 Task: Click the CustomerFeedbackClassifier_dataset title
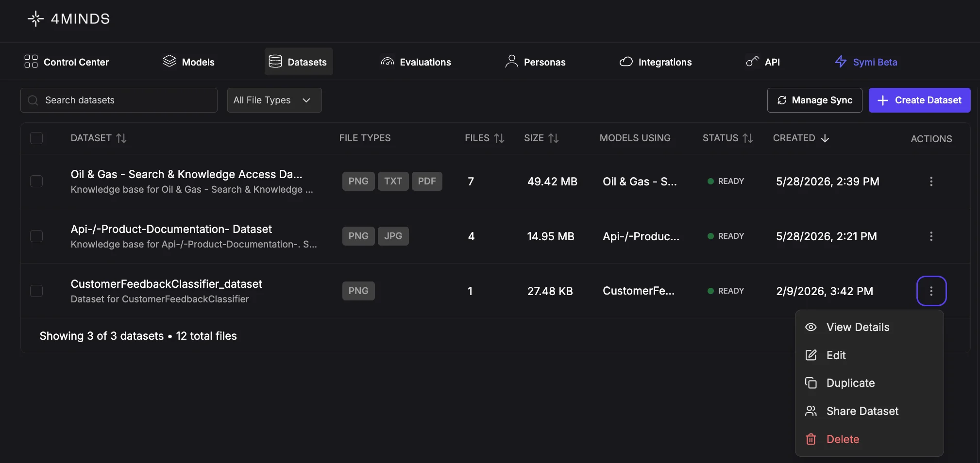pos(166,284)
